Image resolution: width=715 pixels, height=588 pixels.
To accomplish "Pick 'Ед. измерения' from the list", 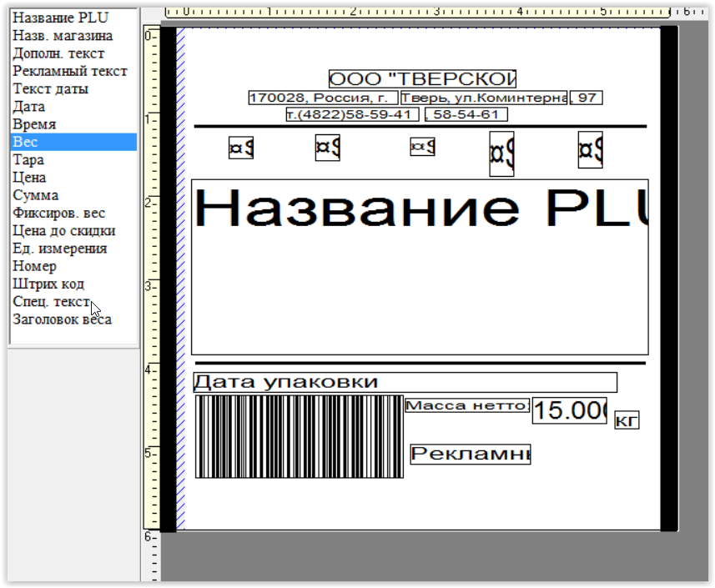I will pyautogui.click(x=59, y=249).
